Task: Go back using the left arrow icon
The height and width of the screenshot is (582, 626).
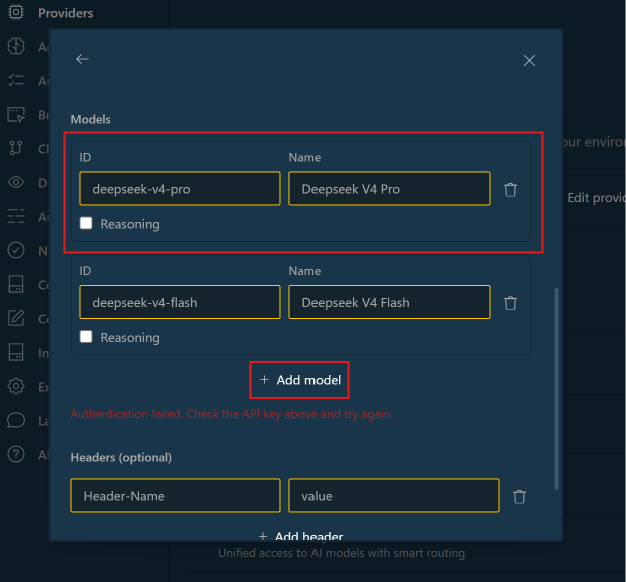Action: click(x=82, y=59)
